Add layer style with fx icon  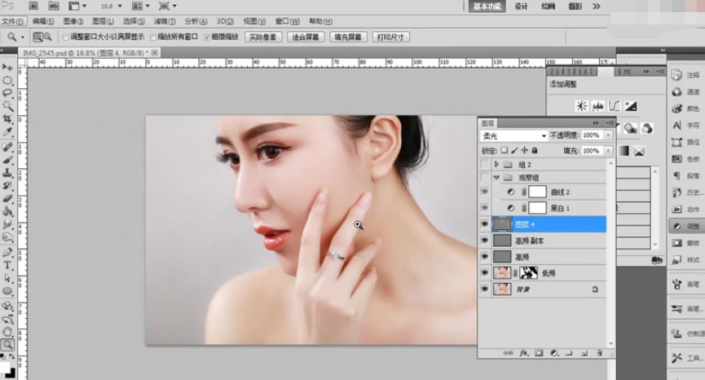(x=524, y=353)
